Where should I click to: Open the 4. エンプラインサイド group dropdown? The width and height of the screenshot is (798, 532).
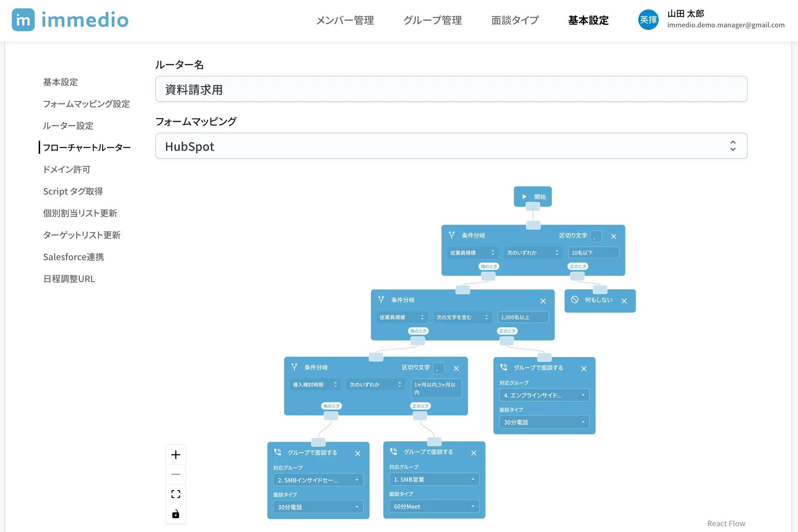(544, 395)
